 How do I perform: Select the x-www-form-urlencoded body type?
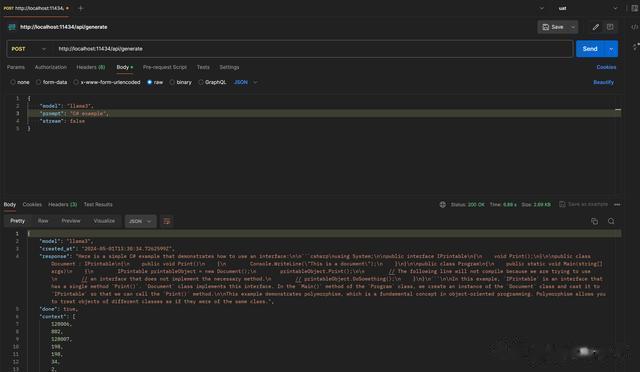(107, 82)
